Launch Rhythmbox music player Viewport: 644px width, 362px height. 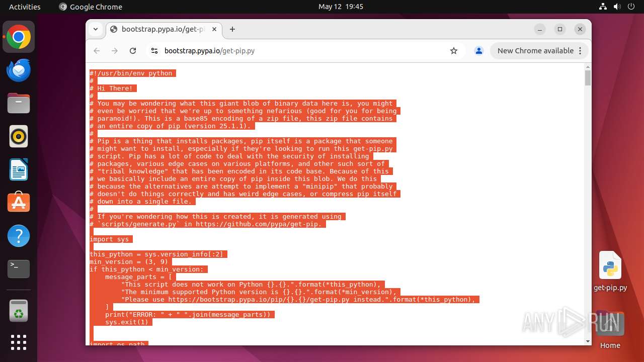[19, 136]
